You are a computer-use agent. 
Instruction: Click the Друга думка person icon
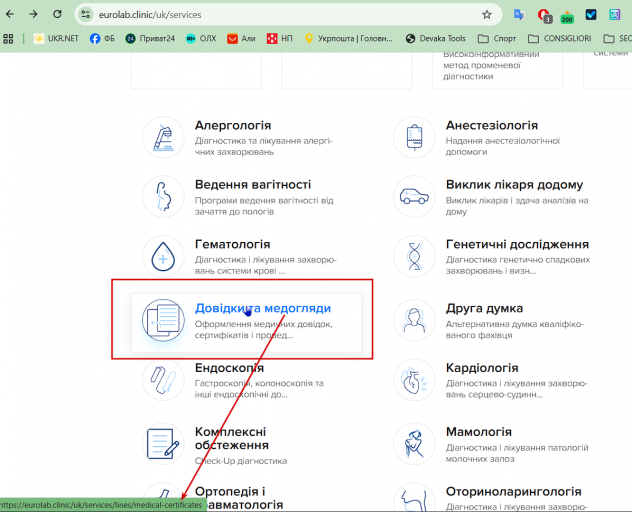click(x=414, y=321)
